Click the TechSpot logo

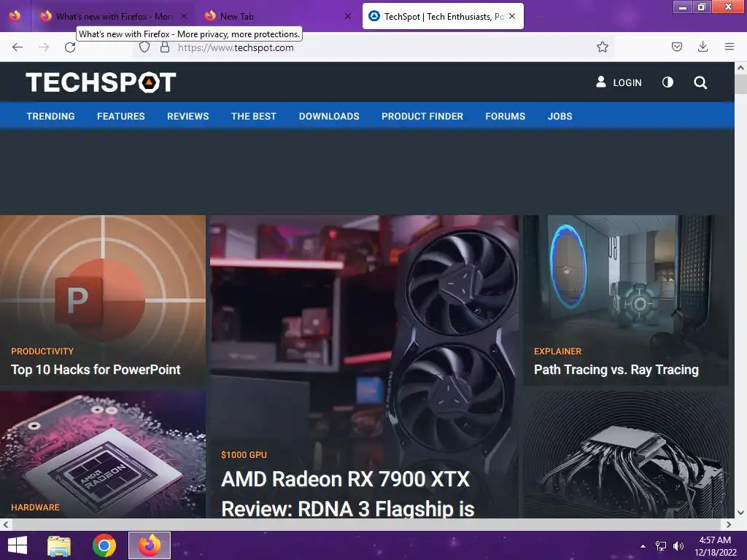coord(101,82)
